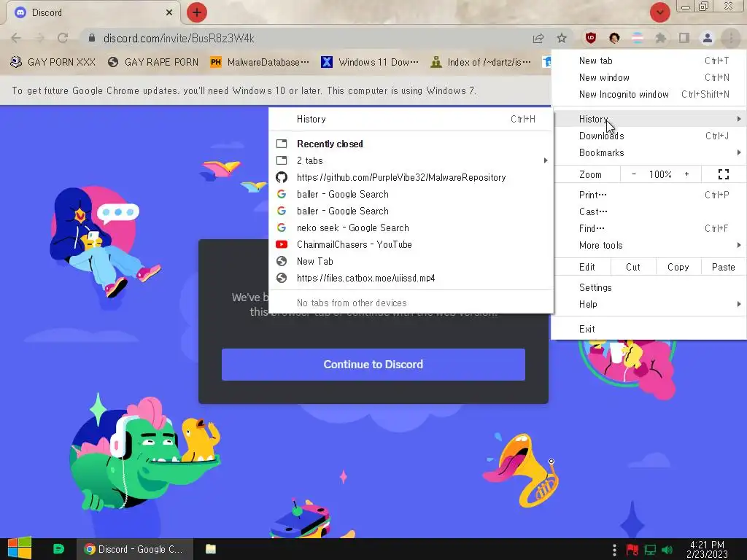Open the Chrome profile icon

[708, 38]
